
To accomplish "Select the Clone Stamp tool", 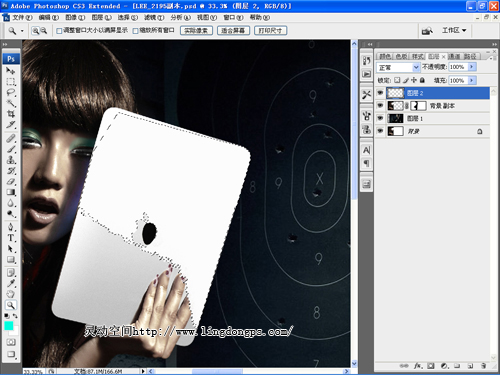I will 11,160.
